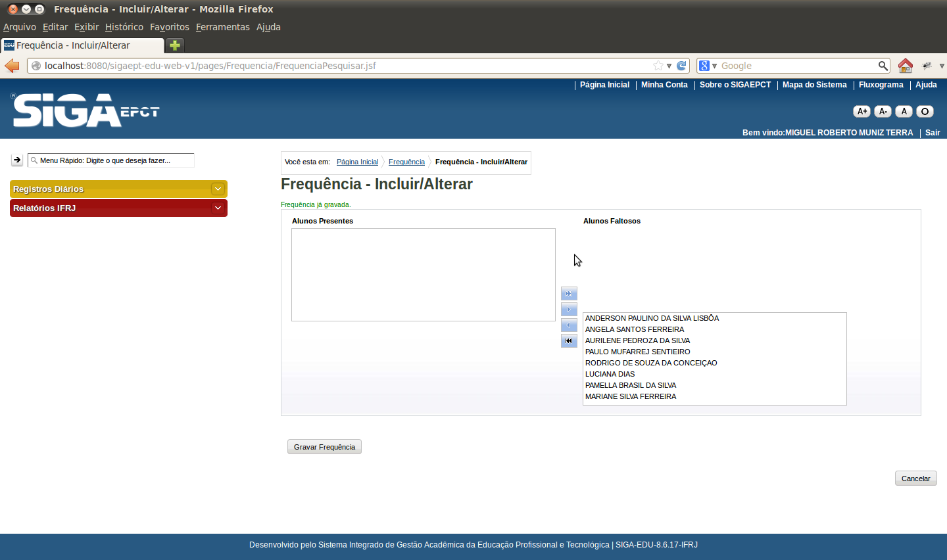Image resolution: width=947 pixels, height=560 pixels.
Task: Click the Mapa do Sistema link
Action: coord(814,85)
